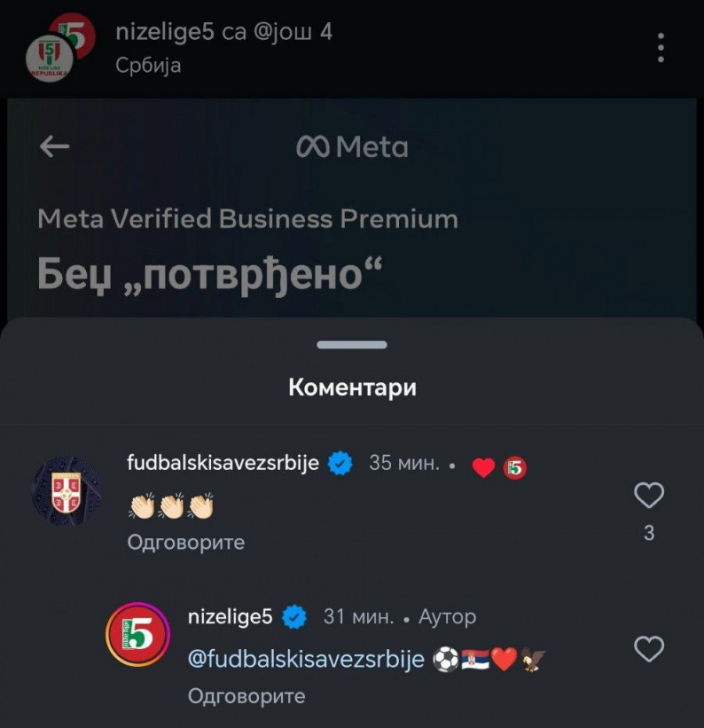Open nizelige5 avatar in the reply
Viewport: 704px width, 728px height.
(137, 633)
